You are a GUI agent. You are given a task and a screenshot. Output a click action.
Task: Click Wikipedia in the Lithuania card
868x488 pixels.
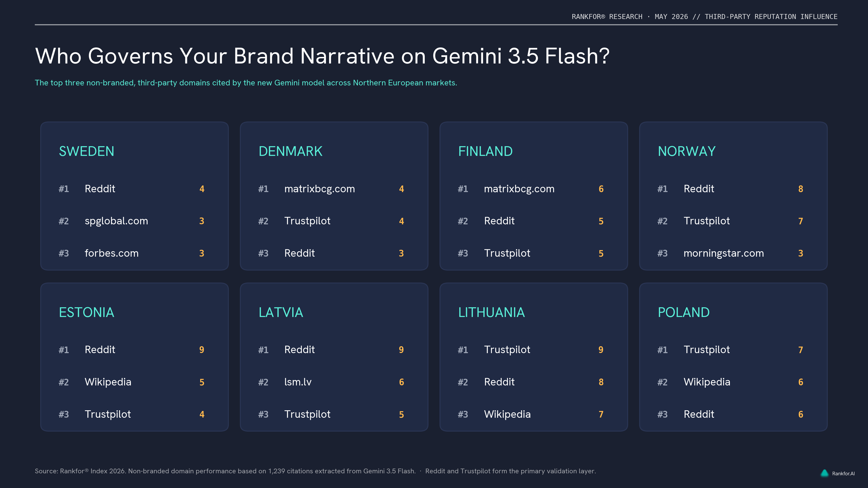(507, 415)
